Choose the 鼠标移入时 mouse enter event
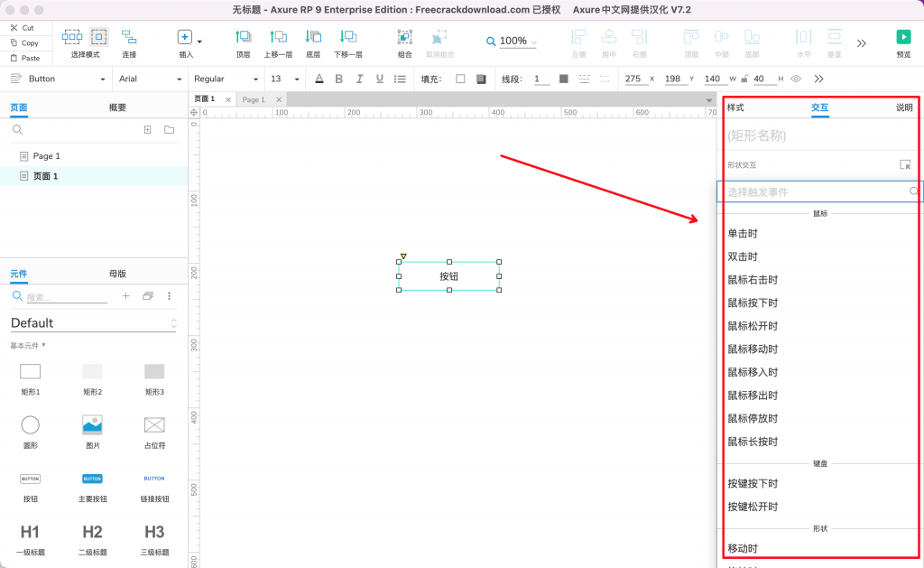 tap(753, 372)
